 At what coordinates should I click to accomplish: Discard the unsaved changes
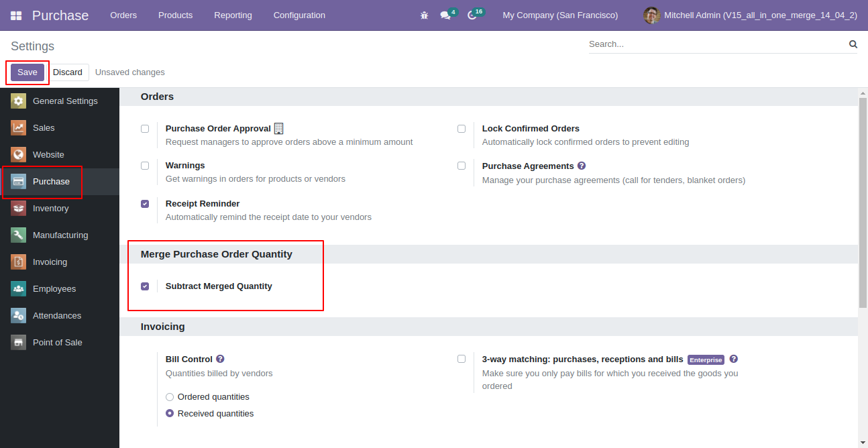point(68,72)
